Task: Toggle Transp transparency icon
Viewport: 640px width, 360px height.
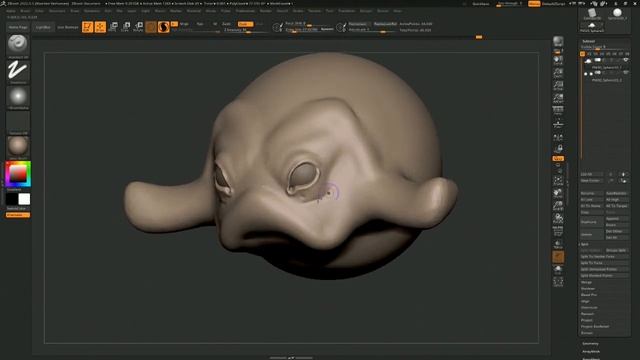Action: point(558,244)
